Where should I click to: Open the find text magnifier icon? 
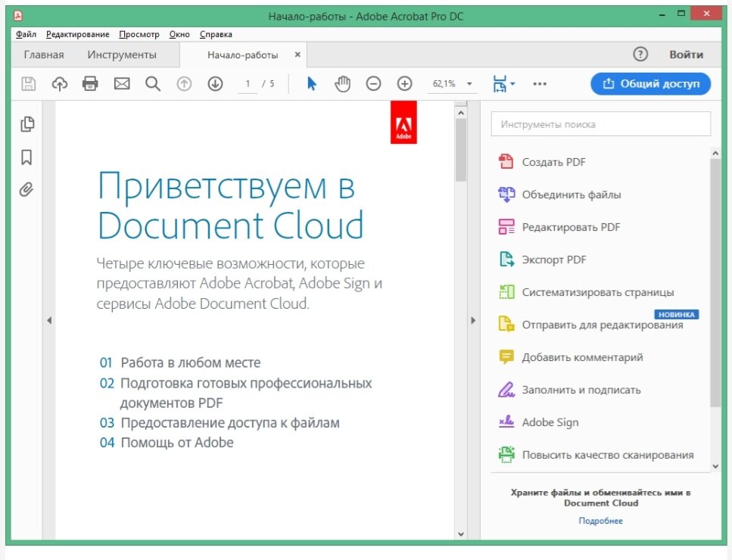[x=153, y=84]
